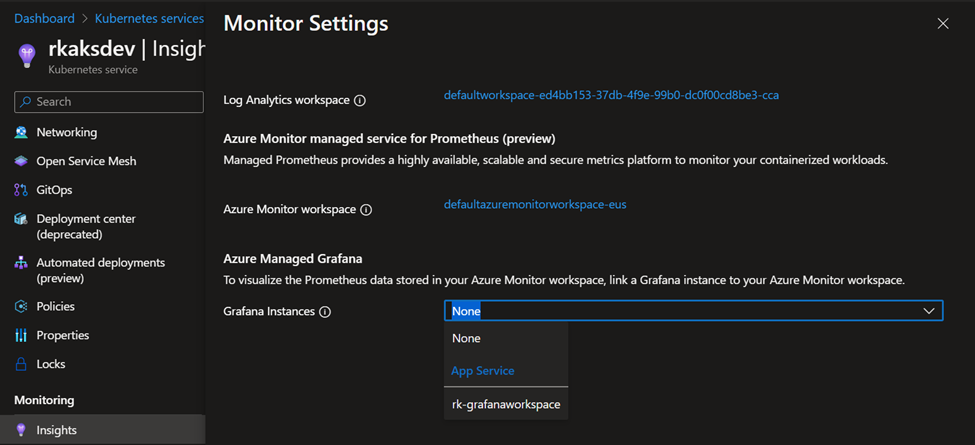Close the Monitor Settings panel
The width and height of the screenshot is (975, 445).
point(943,23)
